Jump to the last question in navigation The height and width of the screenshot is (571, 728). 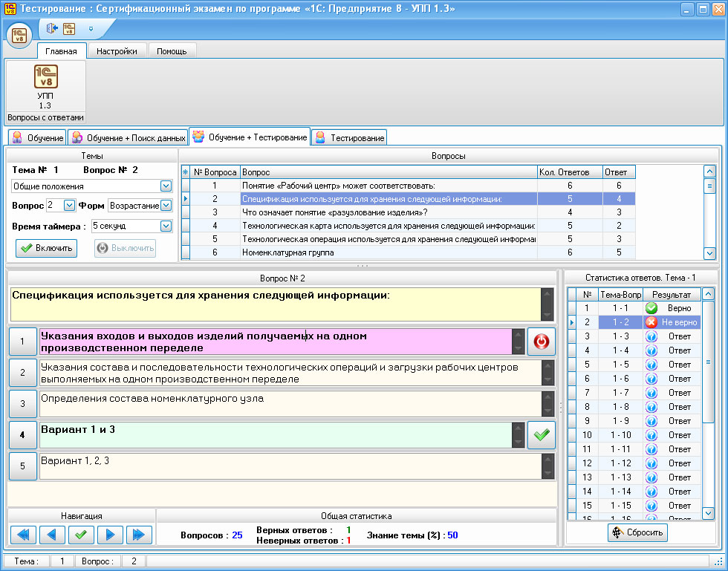click(137, 534)
